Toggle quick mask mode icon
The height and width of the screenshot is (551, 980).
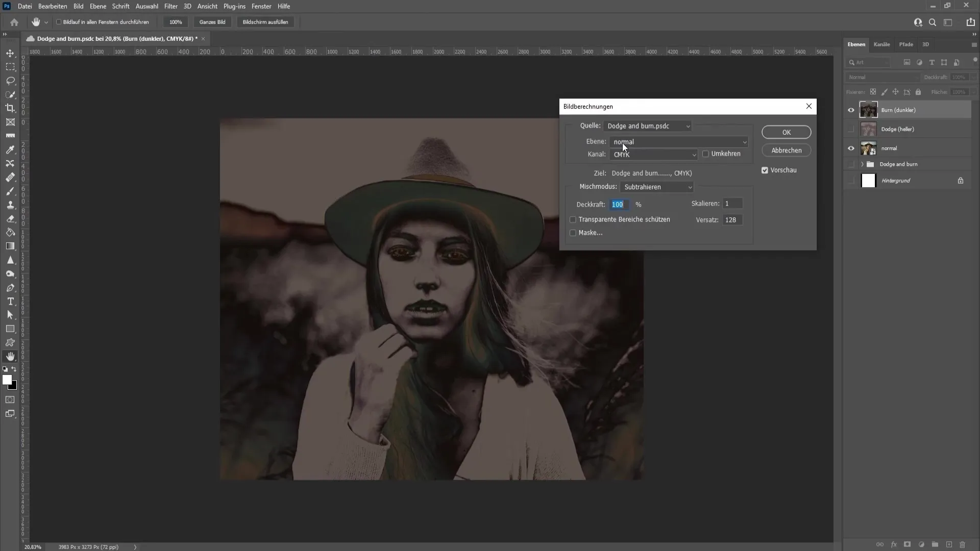(x=10, y=399)
